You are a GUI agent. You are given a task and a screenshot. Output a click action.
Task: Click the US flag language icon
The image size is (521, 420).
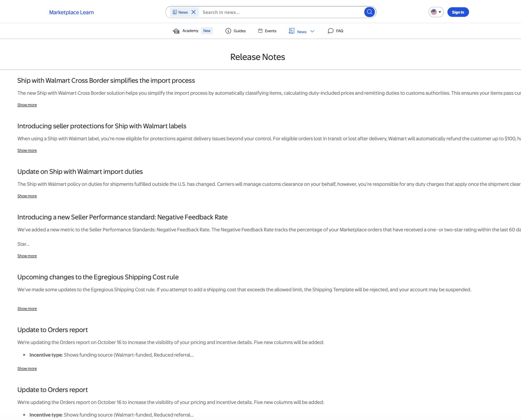[x=434, y=12]
